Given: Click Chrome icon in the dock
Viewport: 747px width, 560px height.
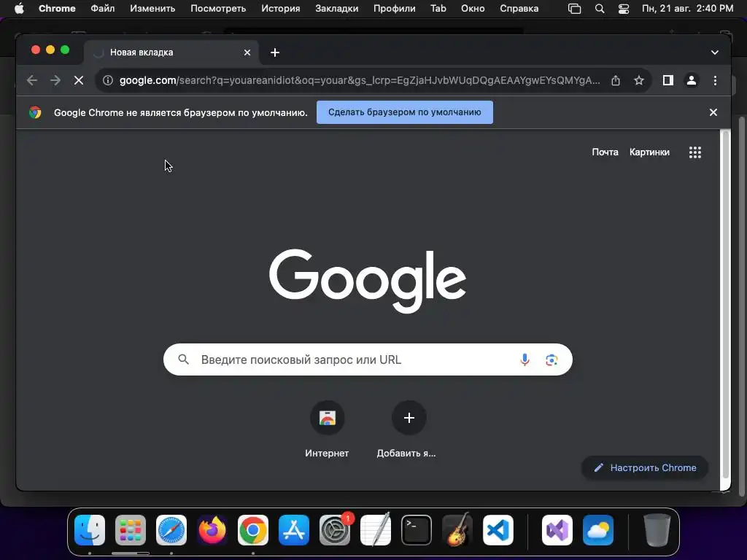Looking at the screenshot, I should tap(253, 530).
